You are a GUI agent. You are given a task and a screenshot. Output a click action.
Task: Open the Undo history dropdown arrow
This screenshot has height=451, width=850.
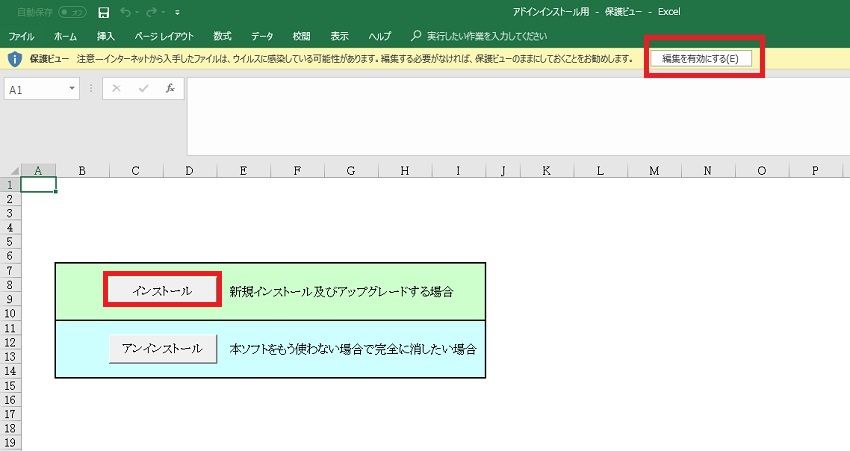coord(137,13)
